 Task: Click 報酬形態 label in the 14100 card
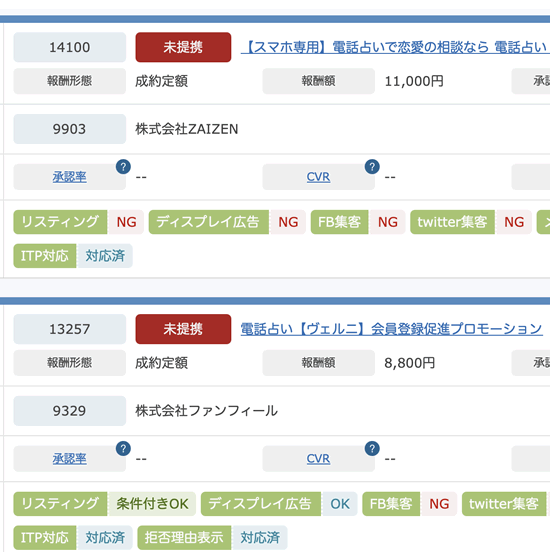70,81
